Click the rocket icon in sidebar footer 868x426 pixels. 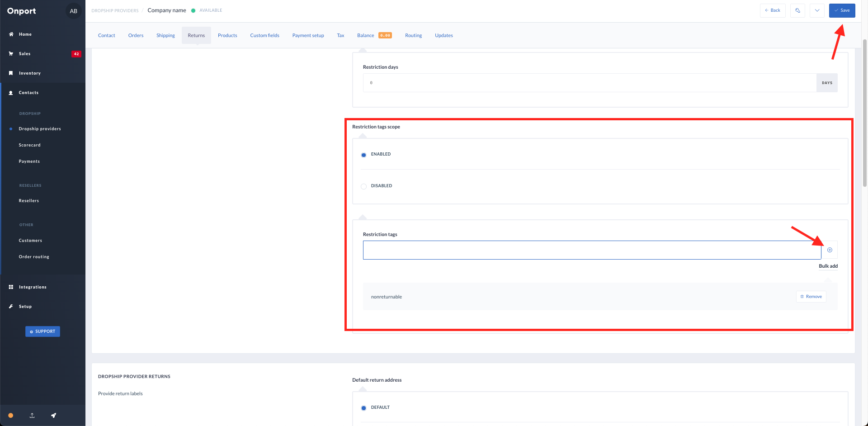tap(53, 416)
